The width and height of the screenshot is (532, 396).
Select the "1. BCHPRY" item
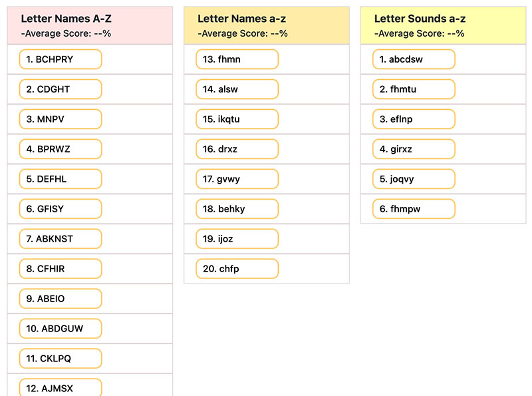(x=59, y=59)
